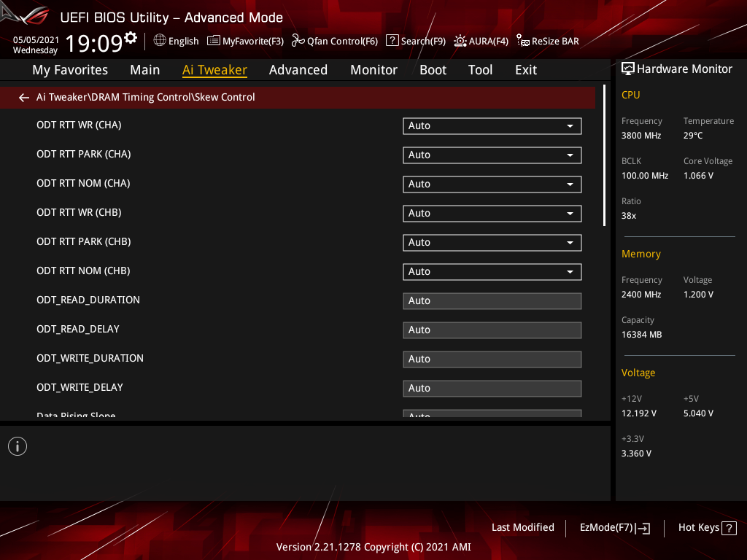Open AURA(F4) lighting icon
Image resolution: width=747 pixels, height=560 pixels.
(460, 41)
